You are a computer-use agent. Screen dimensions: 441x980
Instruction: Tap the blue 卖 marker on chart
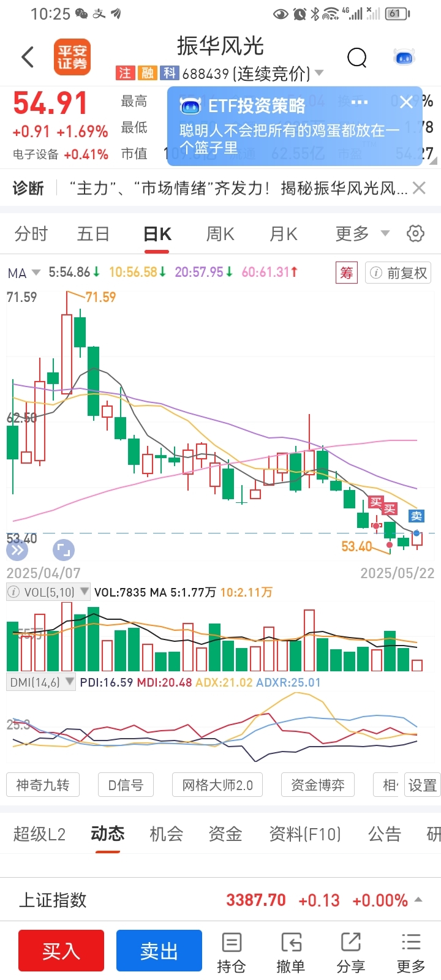pyautogui.click(x=417, y=516)
